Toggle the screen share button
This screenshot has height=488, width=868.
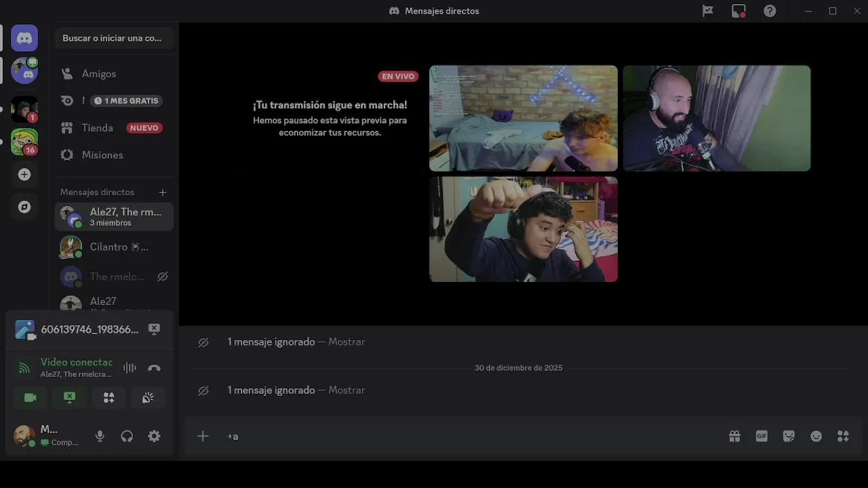(69, 398)
